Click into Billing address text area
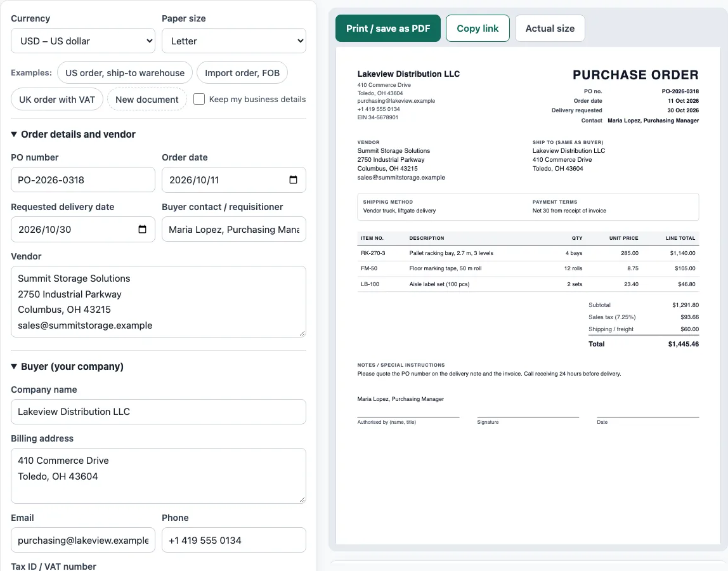The width and height of the screenshot is (728, 571). click(159, 476)
